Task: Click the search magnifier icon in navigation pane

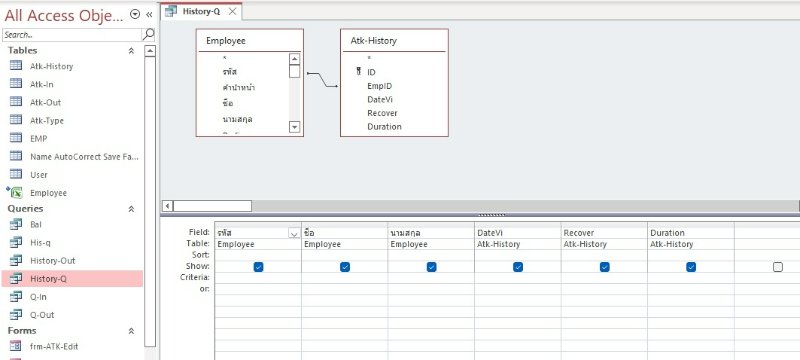Action: click(148, 34)
